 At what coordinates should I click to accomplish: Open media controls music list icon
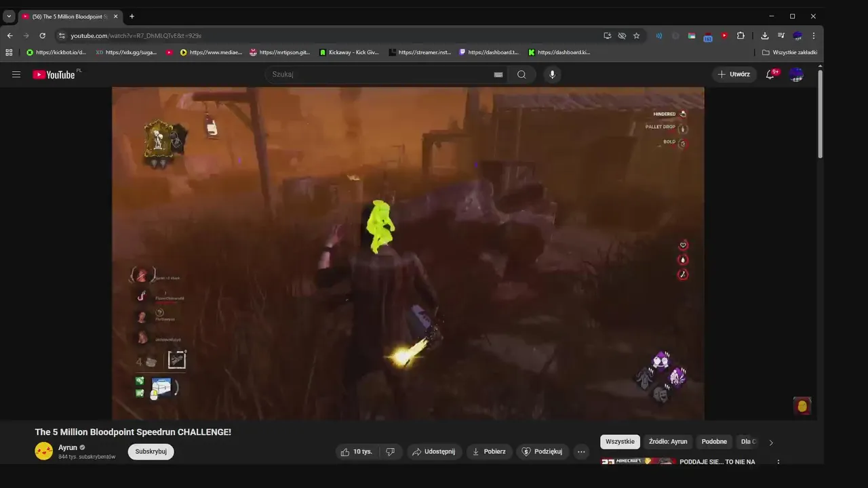click(x=781, y=35)
